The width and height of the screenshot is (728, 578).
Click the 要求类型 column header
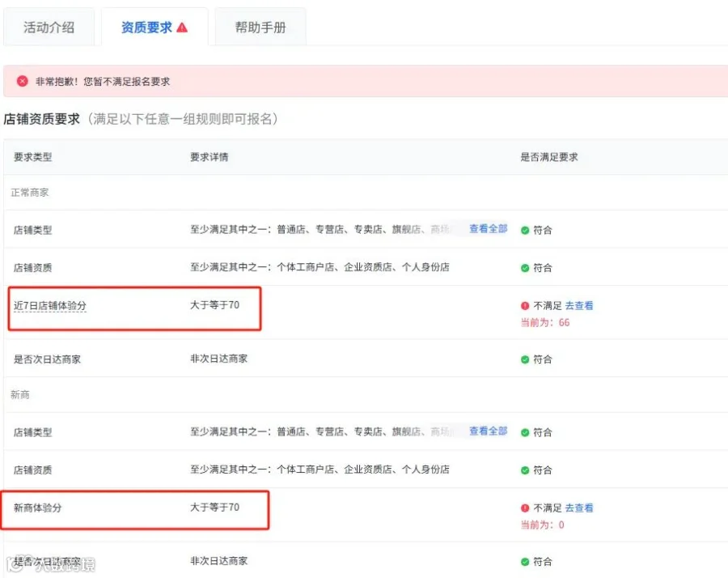(33, 157)
